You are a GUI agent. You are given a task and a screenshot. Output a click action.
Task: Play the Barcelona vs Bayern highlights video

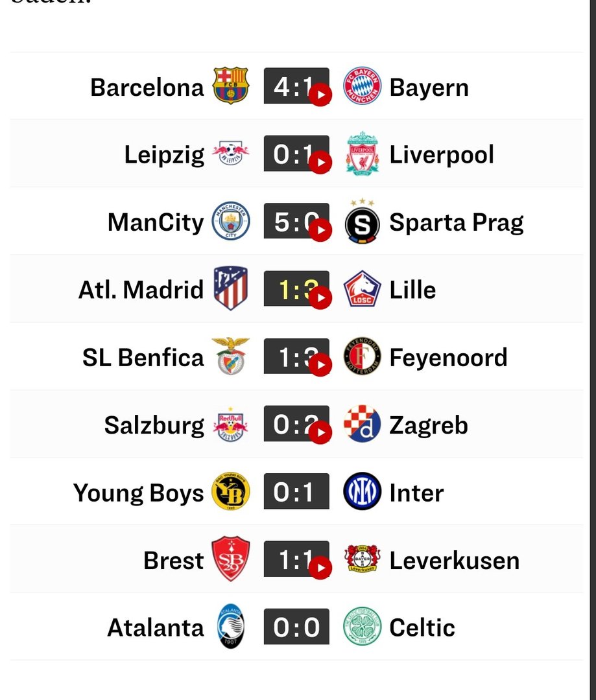[x=320, y=95]
